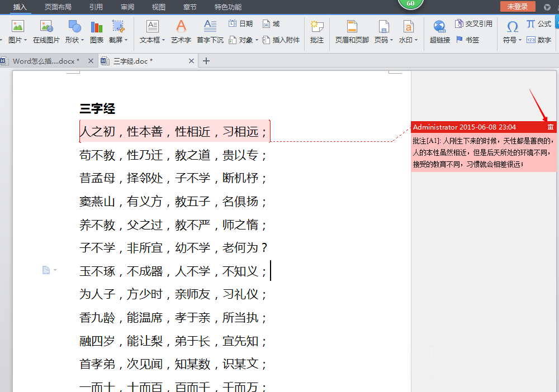Open the 页码 page number dropdown

click(x=392, y=40)
